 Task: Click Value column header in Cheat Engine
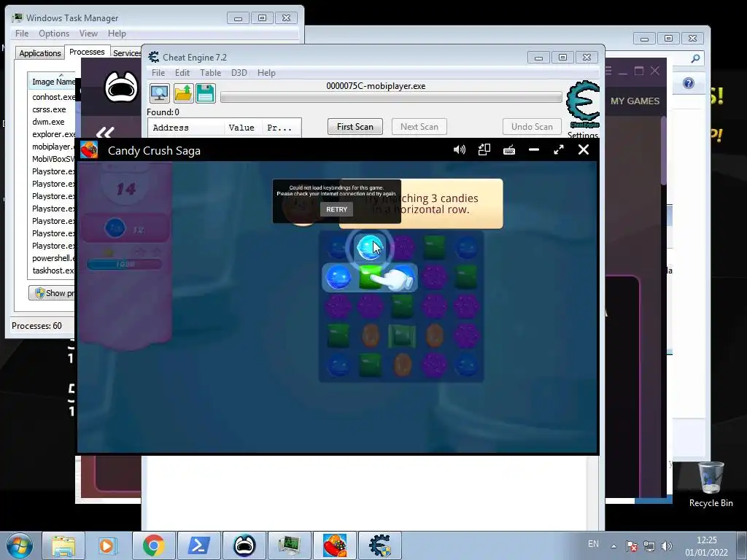(x=244, y=128)
